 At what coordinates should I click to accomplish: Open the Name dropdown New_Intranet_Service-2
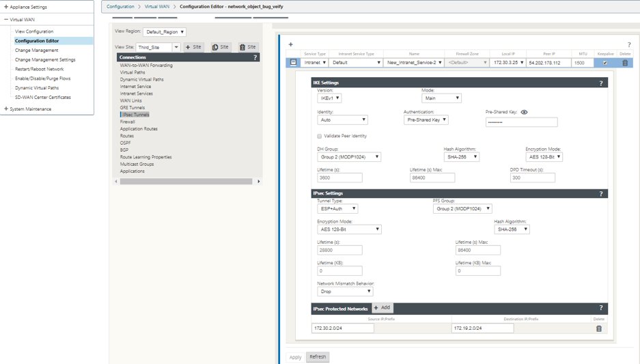(415, 62)
